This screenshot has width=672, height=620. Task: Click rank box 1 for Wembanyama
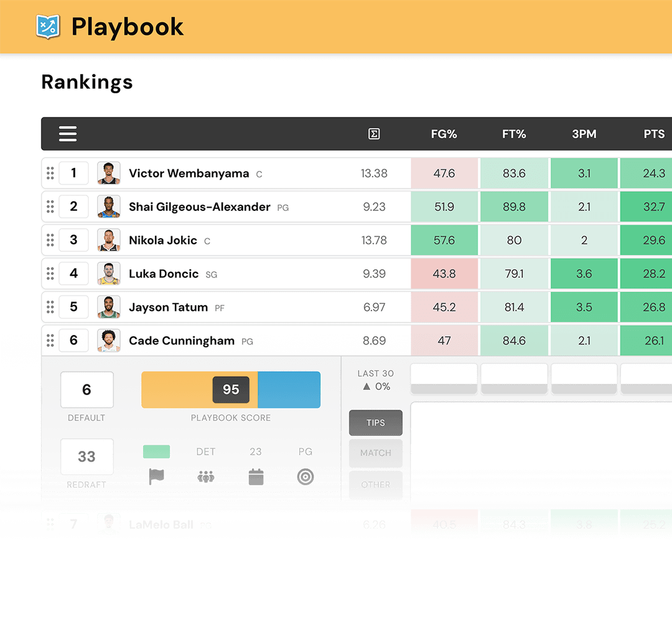click(x=73, y=173)
